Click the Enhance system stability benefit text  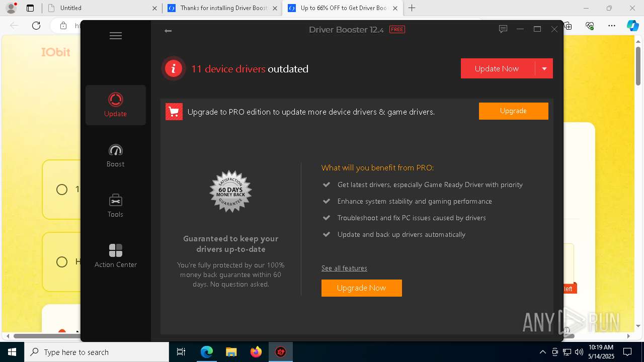(x=415, y=201)
